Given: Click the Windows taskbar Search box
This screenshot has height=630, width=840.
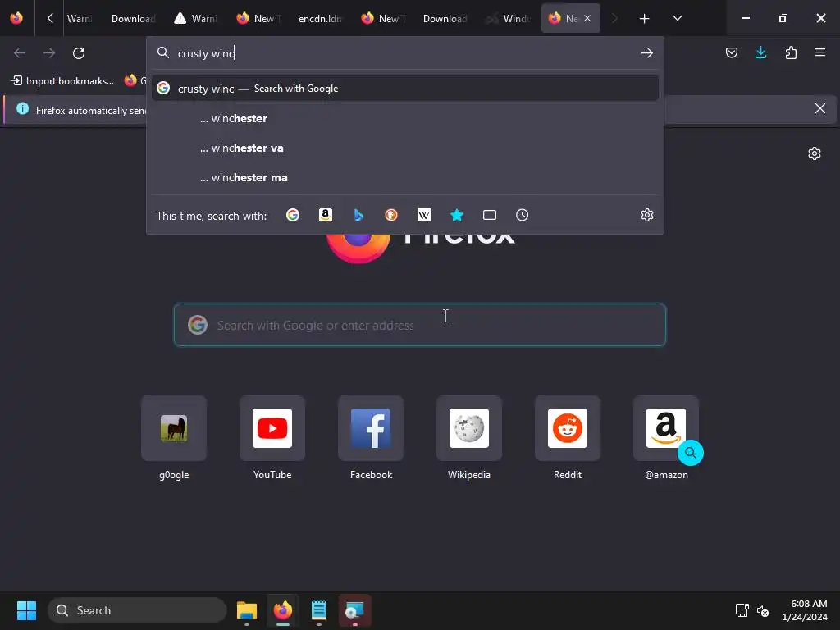Looking at the screenshot, I should click(x=137, y=610).
